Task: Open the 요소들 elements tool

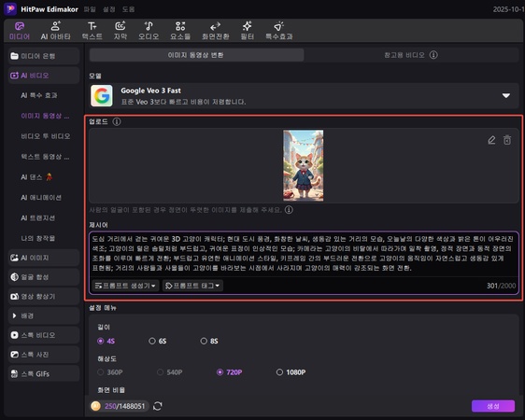Action: pyautogui.click(x=180, y=31)
